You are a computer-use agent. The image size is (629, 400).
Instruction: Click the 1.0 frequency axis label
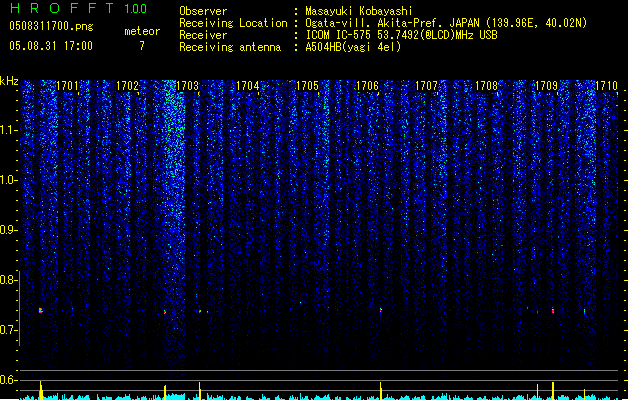pyautogui.click(x=8, y=180)
